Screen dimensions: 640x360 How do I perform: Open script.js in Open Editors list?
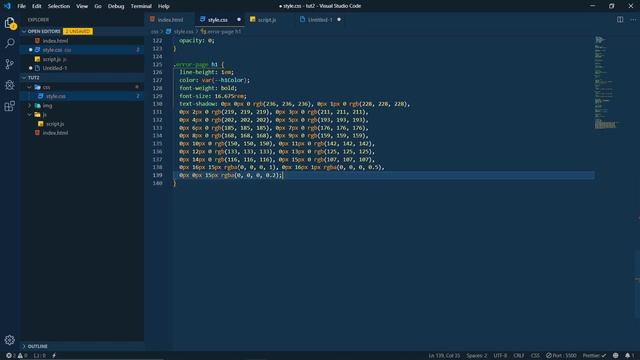pos(82,59)
